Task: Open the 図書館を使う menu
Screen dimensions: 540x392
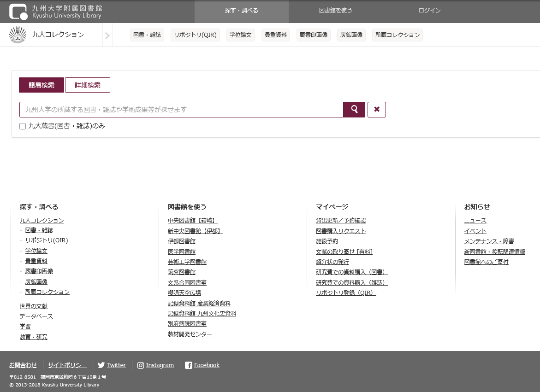Action: pyautogui.click(x=336, y=12)
